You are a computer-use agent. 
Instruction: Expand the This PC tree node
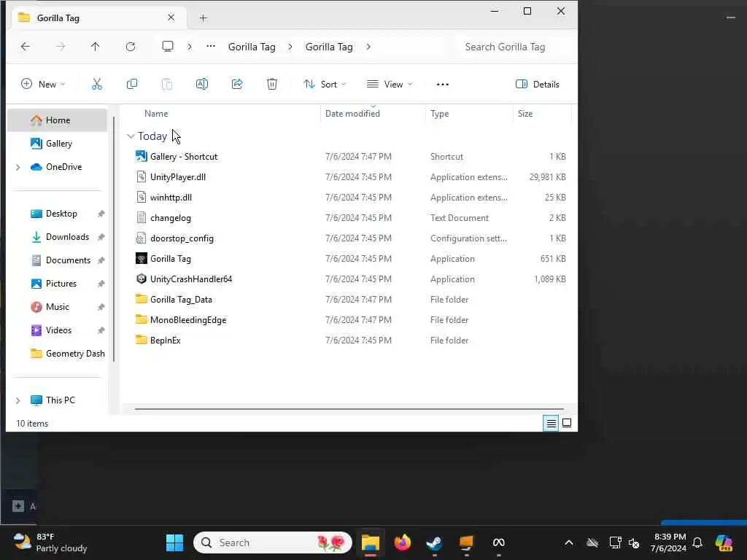tap(18, 400)
